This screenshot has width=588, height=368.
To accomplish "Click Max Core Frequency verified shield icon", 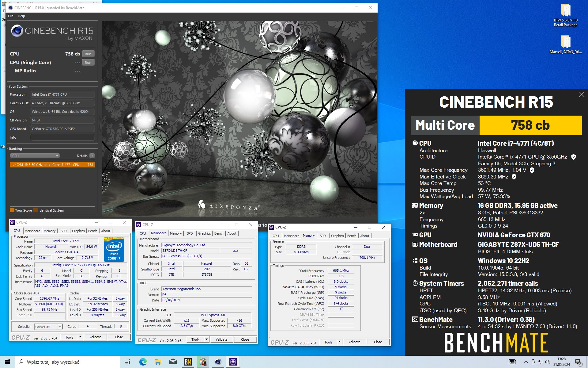I will pyautogui.click(x=532, y=170).
